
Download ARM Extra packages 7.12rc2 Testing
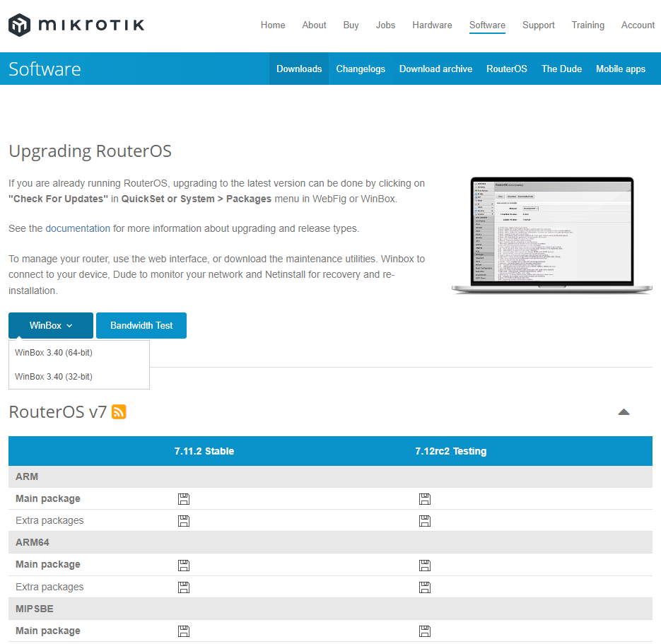pyautogui.click(x=425, y=521)
